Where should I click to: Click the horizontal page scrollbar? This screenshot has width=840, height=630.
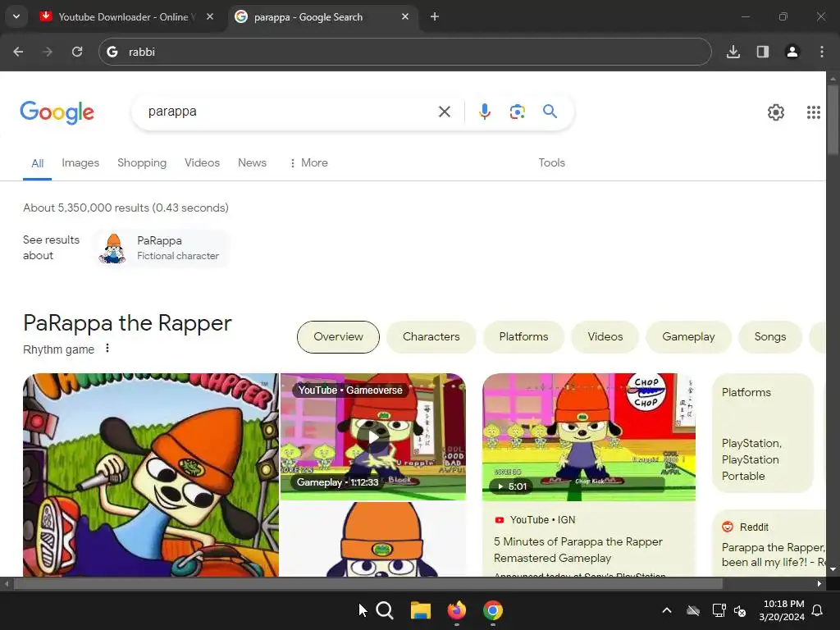367,583
